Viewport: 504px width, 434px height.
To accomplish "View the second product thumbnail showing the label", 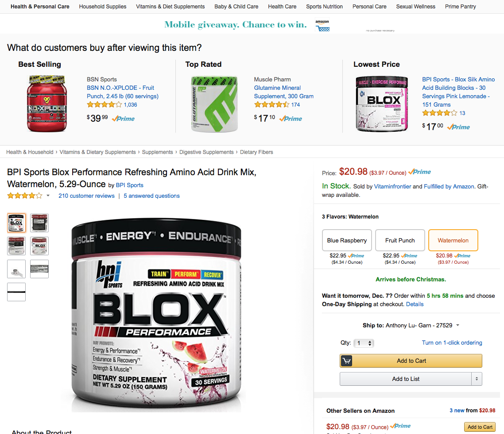I will 39,223.
